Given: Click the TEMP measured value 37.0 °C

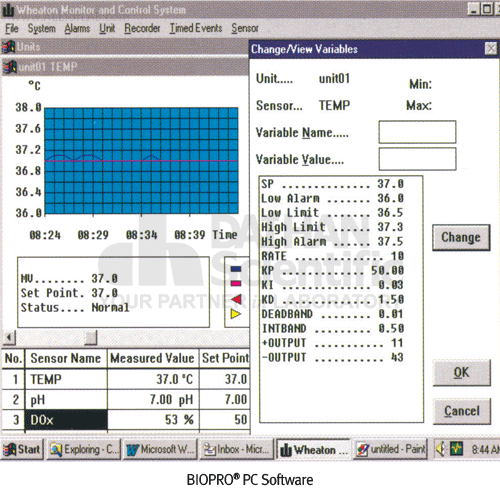Looking at the screenshot, I should click(175, 379).
